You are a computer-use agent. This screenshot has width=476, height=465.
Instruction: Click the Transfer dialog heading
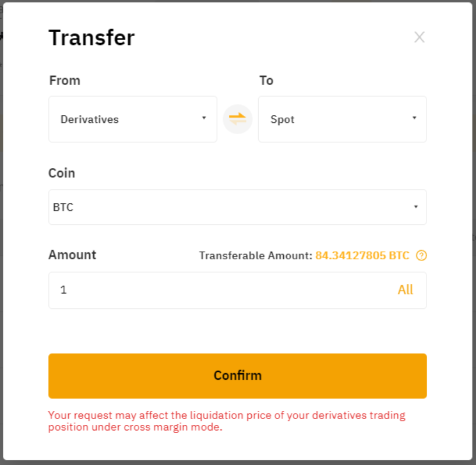pos(91,38)
